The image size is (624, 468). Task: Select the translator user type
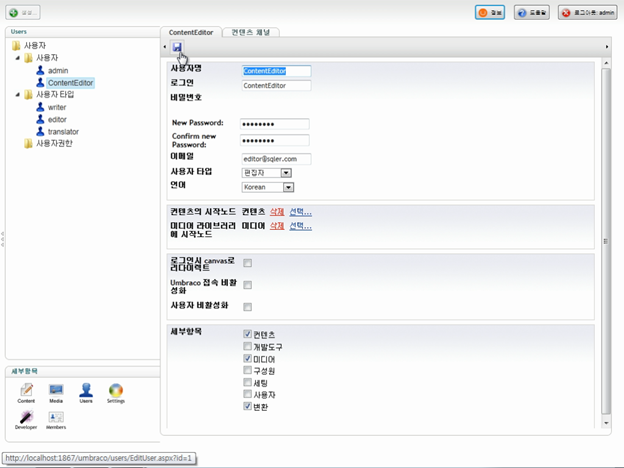63,132
